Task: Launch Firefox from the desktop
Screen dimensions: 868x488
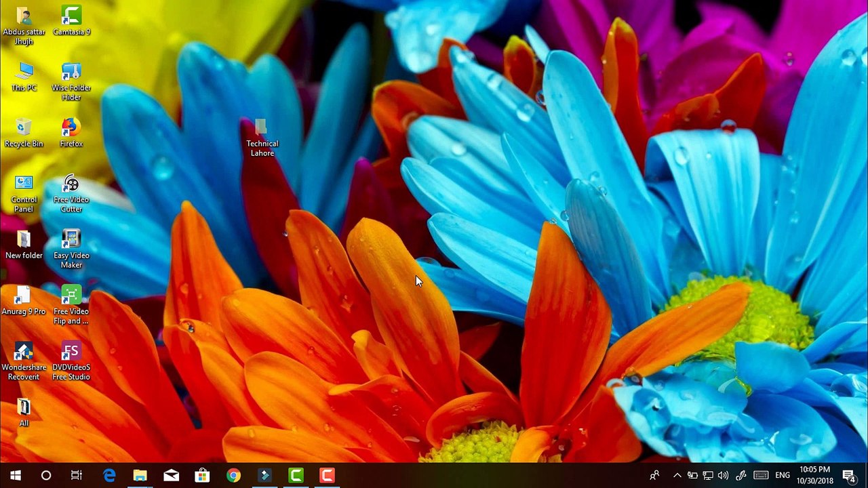Action: [71, 132]
